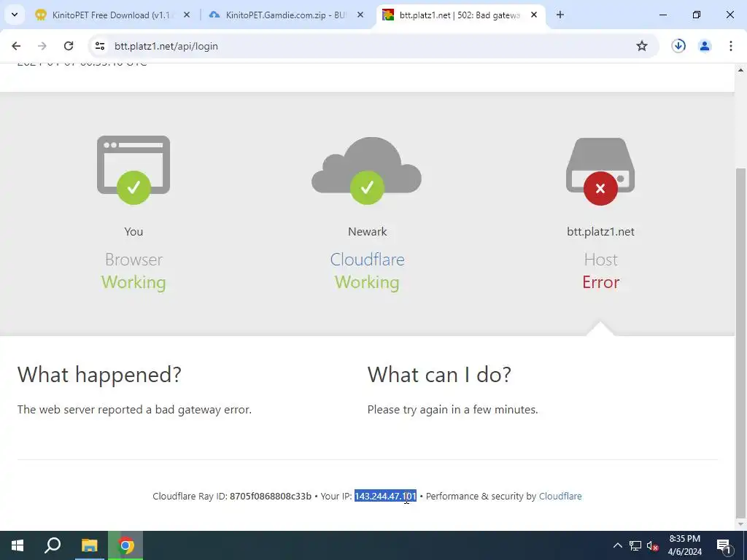Switch to KinitoPET Free Download tab
The image size is (747, 560).
coord(111,15)
